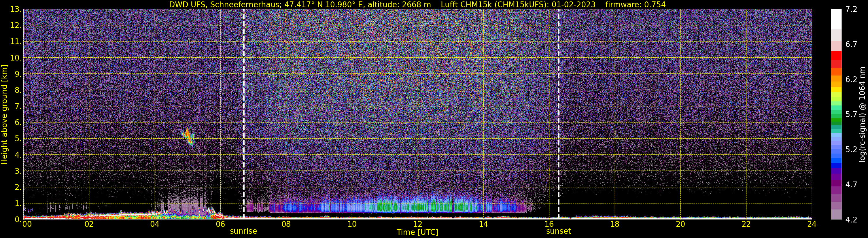Screen dimensions: 868x238
Task: Click the colorbar tick value "4.7"
Action: tap(851, 184)
